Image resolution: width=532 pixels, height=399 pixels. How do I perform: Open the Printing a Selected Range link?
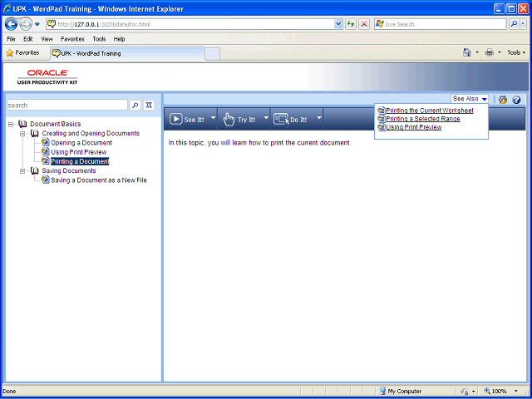pyautogui.click(x=423, y=119)
